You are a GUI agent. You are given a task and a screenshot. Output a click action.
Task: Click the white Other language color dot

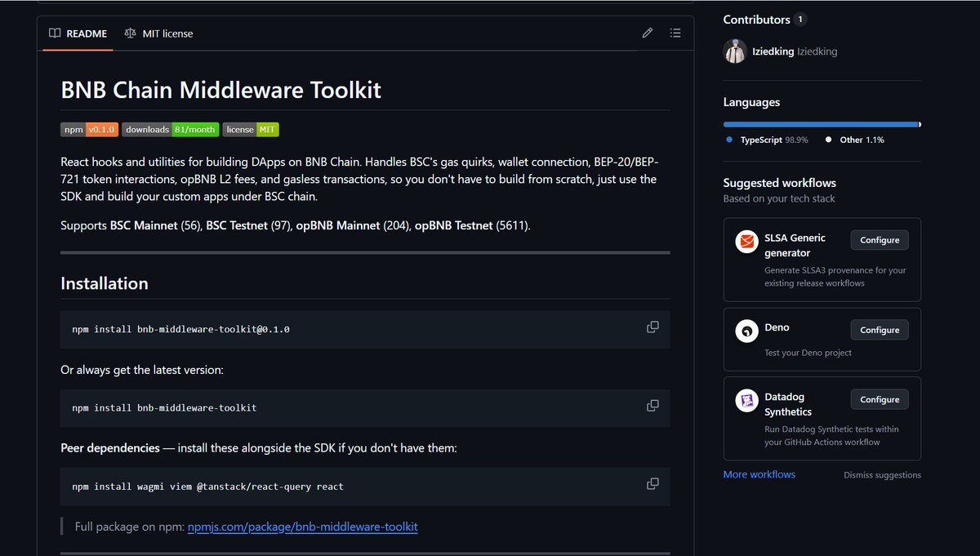pos(828,140)
